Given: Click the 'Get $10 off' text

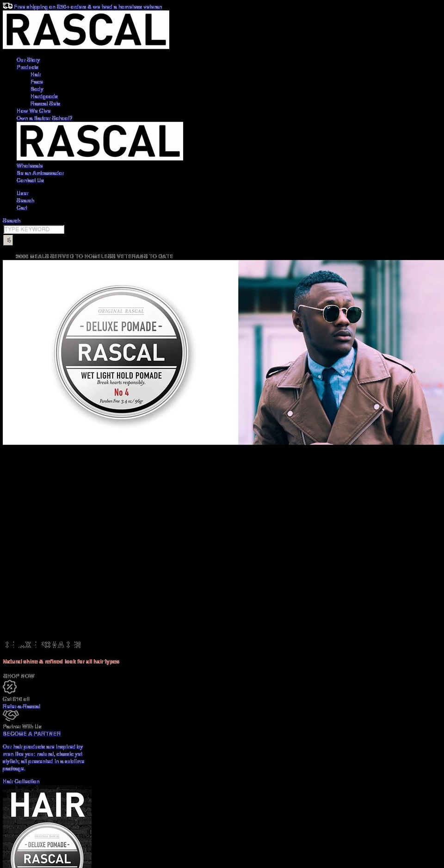Looking at the screenshot, I should click(x=16, y=699).
